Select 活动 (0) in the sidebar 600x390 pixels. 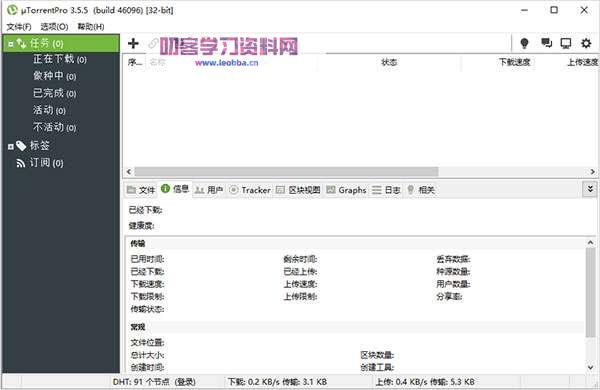tap(49, 110)
